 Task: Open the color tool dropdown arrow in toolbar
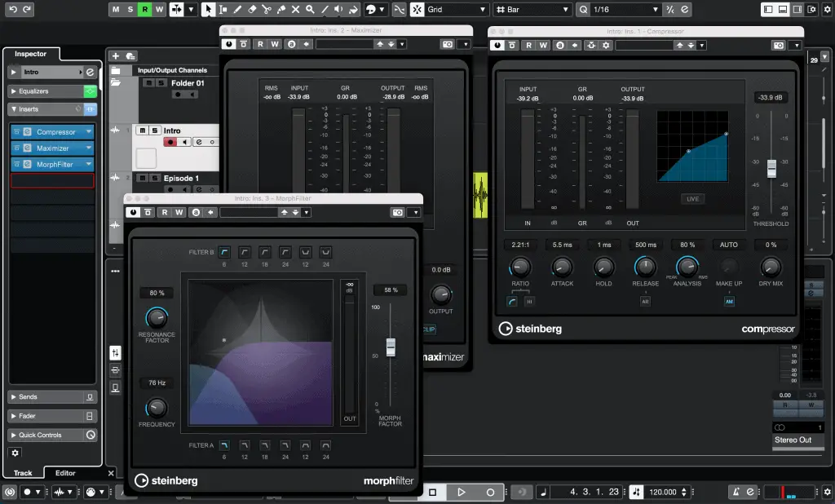click(x=382, y=9)
